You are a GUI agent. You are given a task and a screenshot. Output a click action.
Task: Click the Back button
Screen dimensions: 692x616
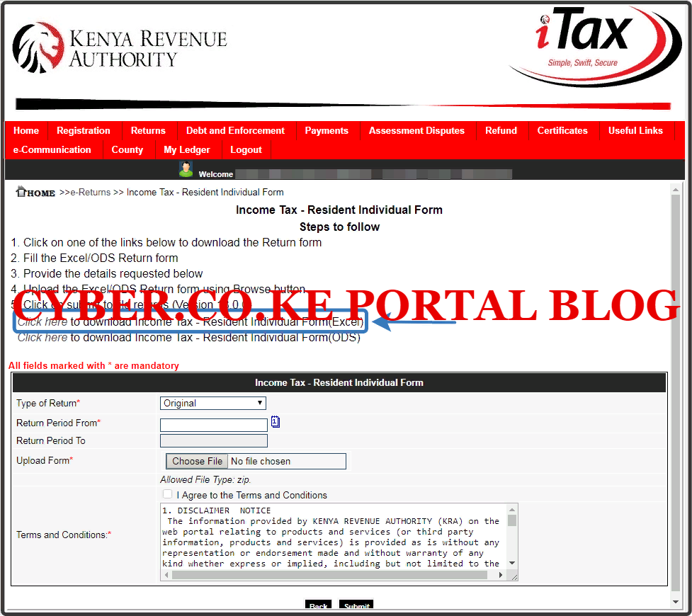(318, 605)
